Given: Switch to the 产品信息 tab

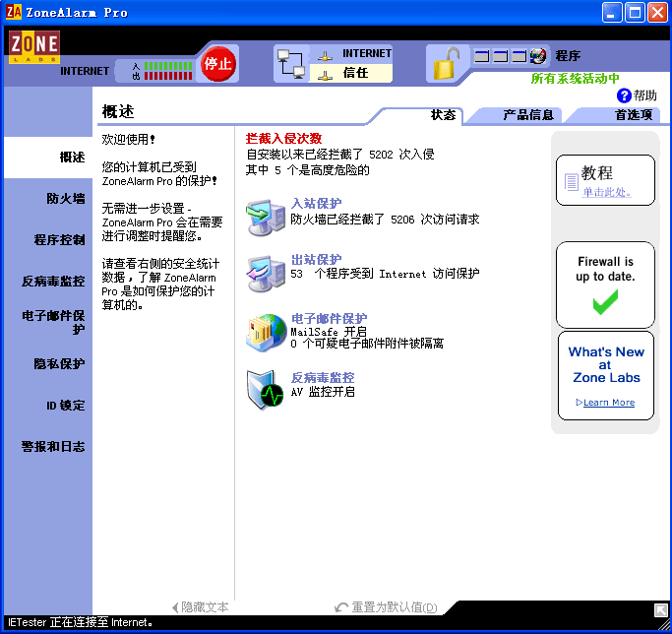Looking at the screenshot, I should [528, 115].
